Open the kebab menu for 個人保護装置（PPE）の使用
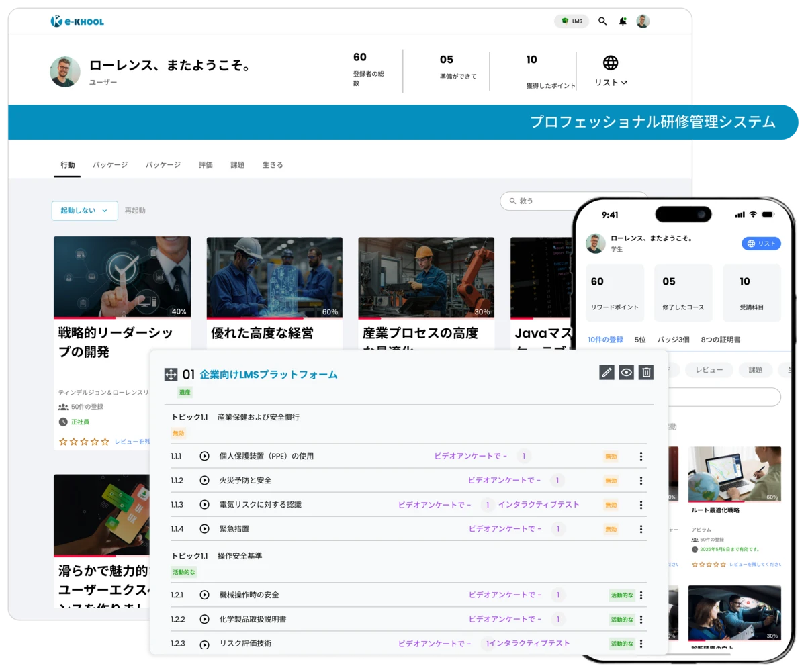The width and height of the screenshot is (806, 672). [x=642, y=456]
